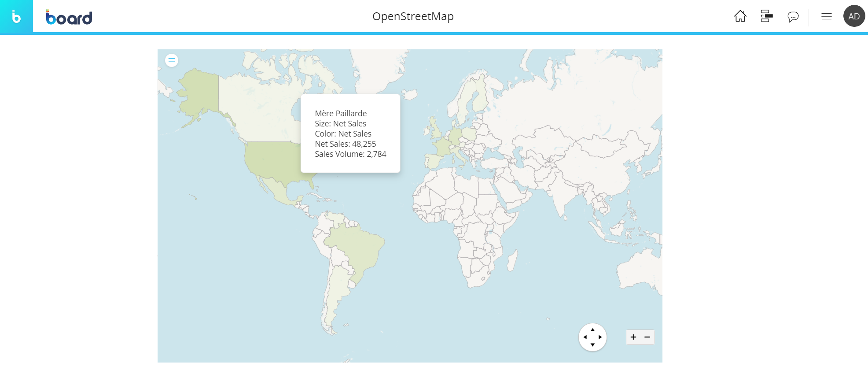Viewport: 868px width, 385px height.
Task: Click the Board wordmark logo
Action: (69, 18)
